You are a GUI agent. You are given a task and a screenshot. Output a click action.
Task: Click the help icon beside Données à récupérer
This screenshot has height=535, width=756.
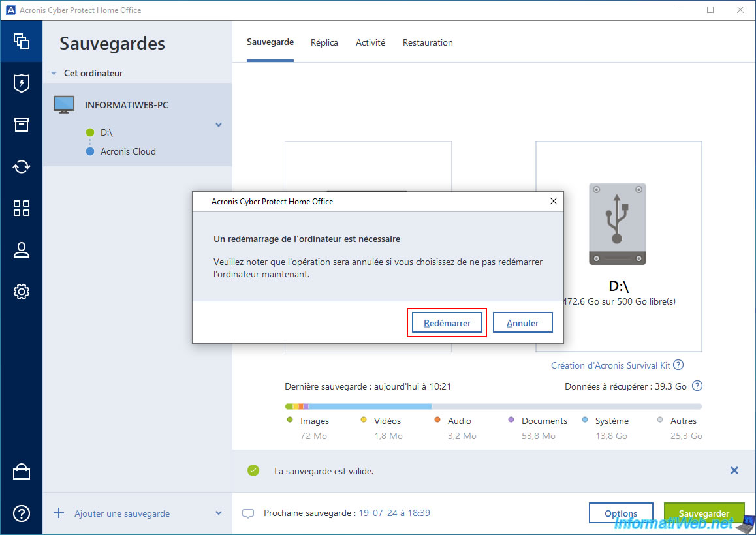[x=697, y=386]
